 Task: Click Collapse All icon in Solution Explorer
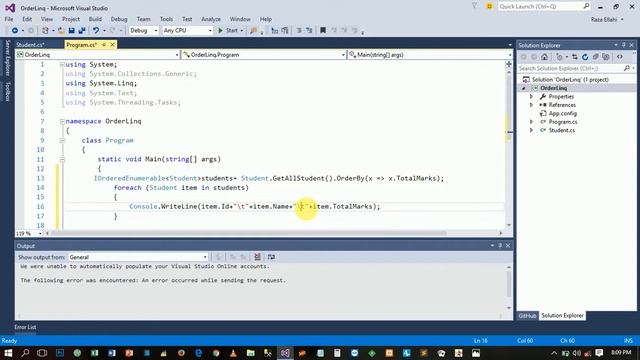click(x=596, y=57)
